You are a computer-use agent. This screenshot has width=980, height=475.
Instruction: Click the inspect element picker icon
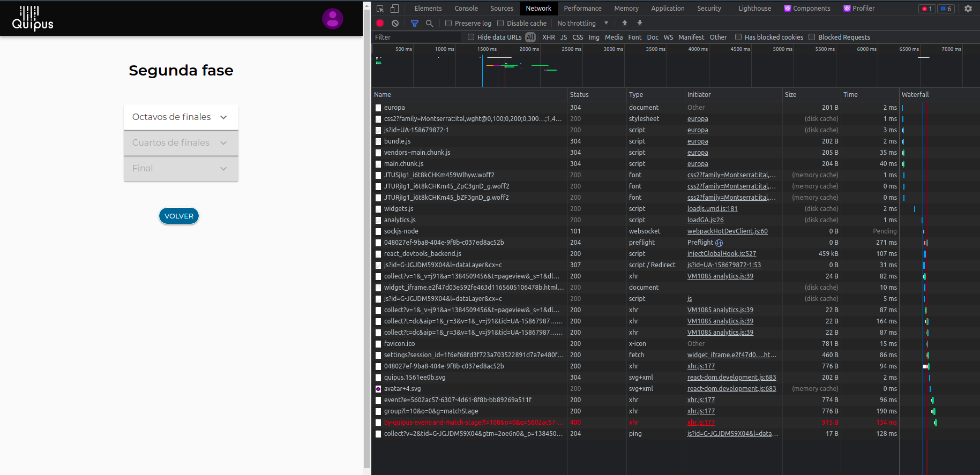[x=380, y=9]
